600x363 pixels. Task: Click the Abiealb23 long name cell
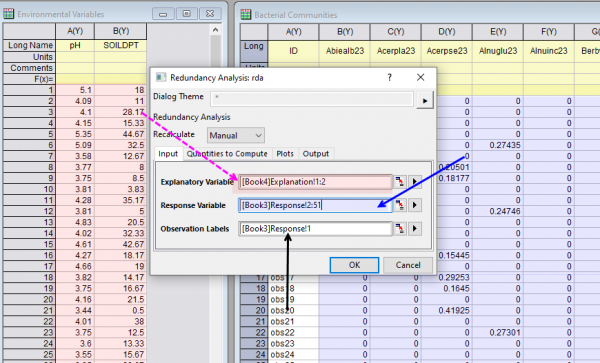[345, 51]
